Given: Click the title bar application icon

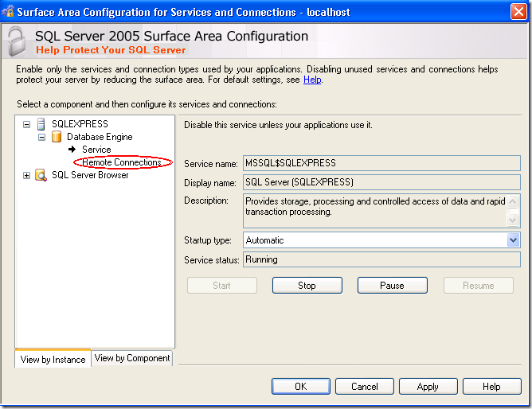Looking at the screenshot, I should click(x=7, y=11).
